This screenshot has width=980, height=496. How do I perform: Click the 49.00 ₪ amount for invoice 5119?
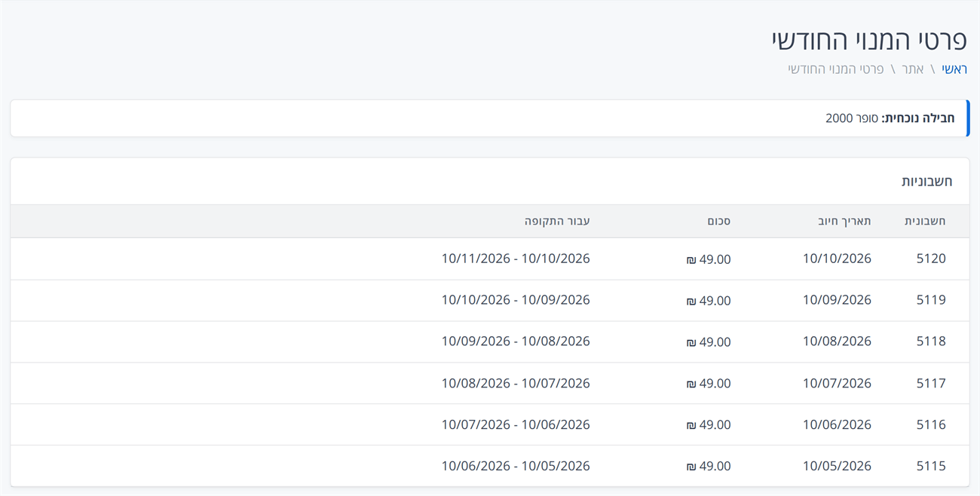708,301
